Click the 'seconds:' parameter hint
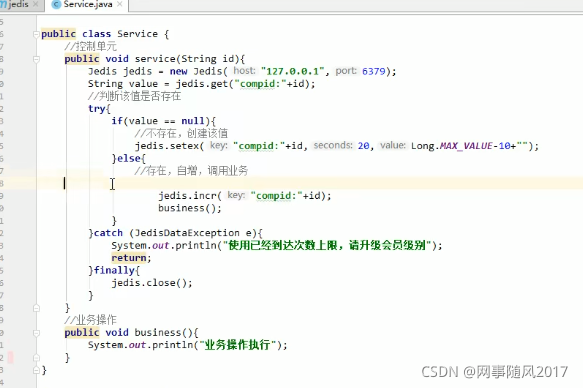This screenshot has width=583, height=388. pyautogui.click(x=333, y=145)
